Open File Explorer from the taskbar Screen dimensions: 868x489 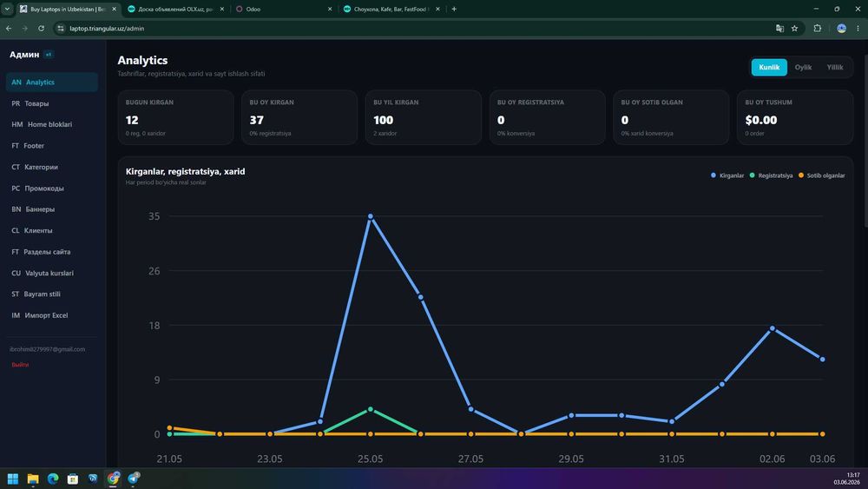(33, 479)
